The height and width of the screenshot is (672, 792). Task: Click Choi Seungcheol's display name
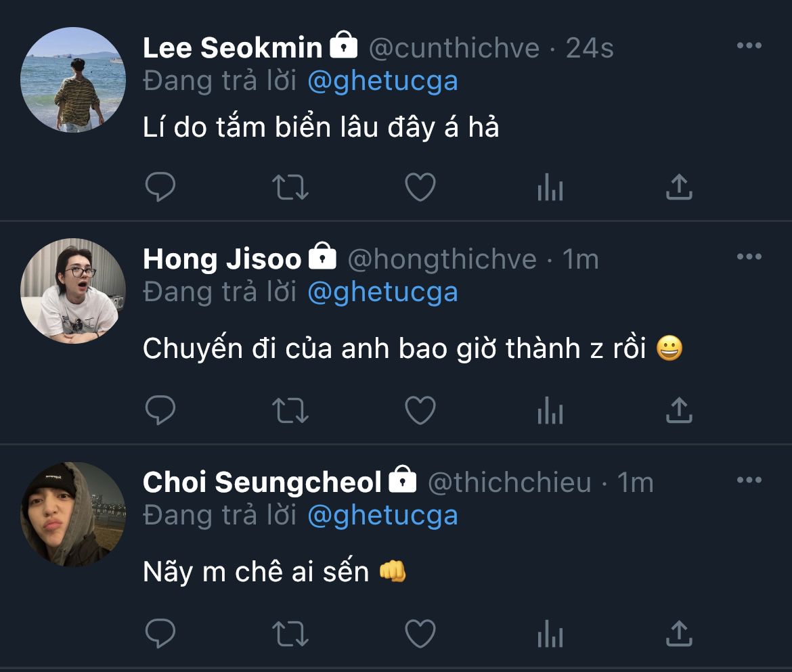(x=263, y=483)
